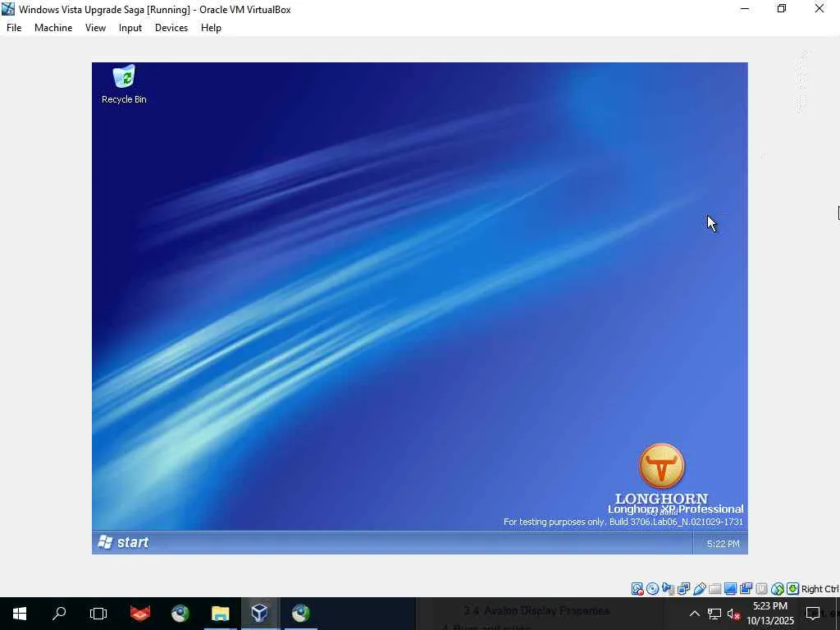Image resolution: width=840 pixels, height=630 pixels.
Task: Click the optical disc status icon
Action: [x=652, y=589]
